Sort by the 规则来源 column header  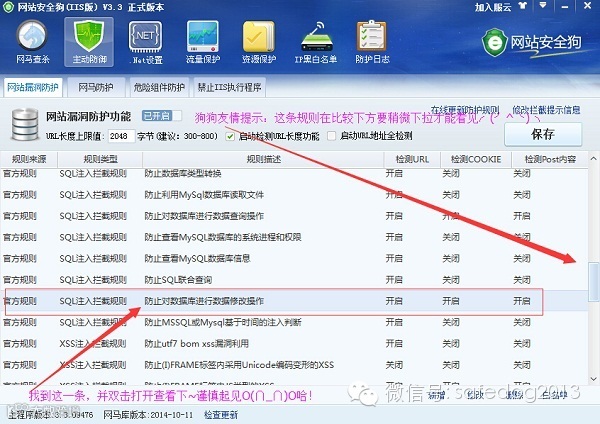(x=29, y=159)
